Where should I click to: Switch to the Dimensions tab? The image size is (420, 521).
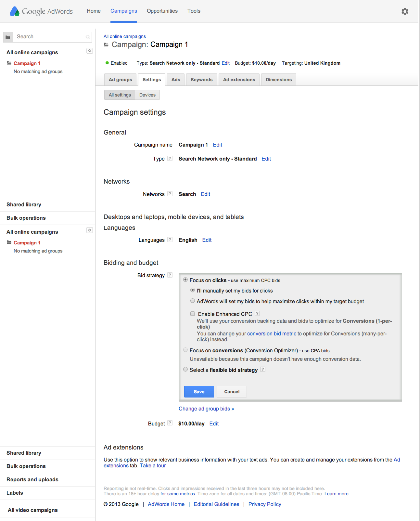279,80
